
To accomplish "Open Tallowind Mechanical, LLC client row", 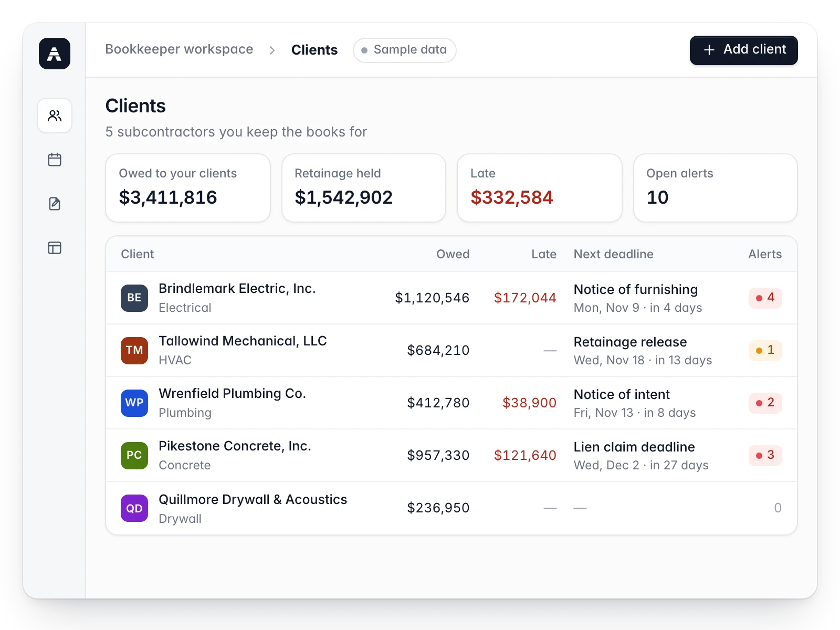I will (x=451, y=350).
